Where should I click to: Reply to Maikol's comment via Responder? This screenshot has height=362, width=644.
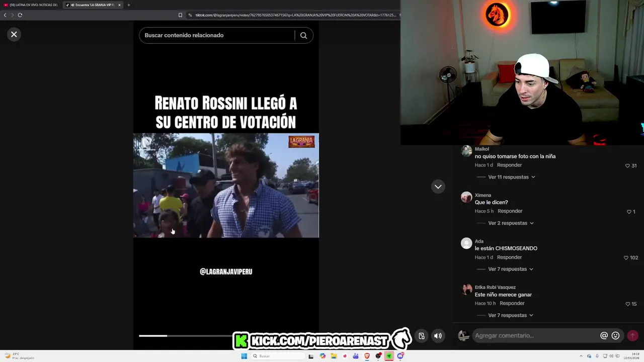(509, 165)
